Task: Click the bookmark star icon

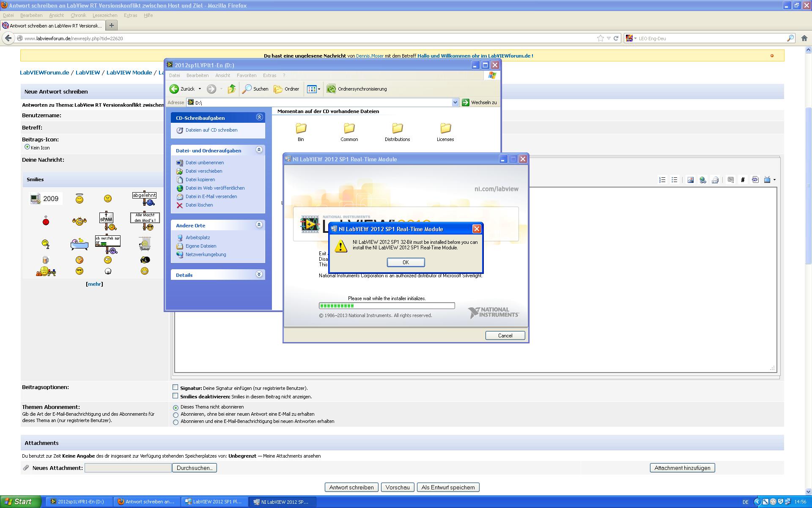Action: (x=600, y=38)
